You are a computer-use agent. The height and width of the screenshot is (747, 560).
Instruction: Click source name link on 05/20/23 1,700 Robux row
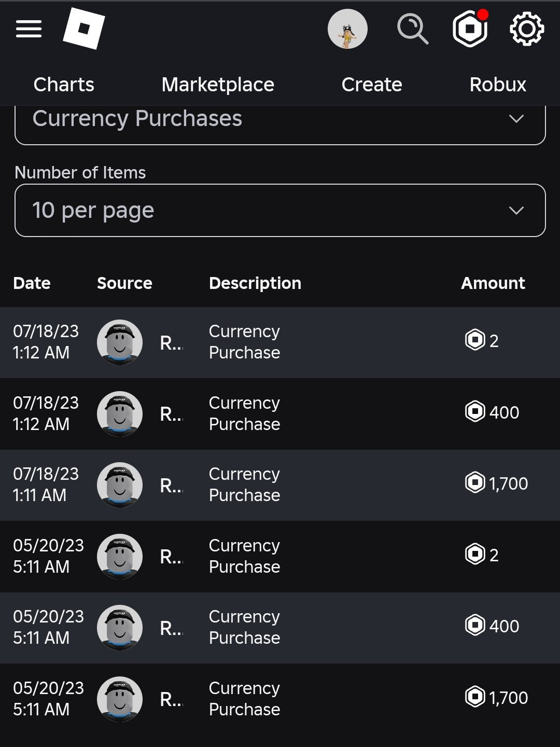[x=171, y=699]
